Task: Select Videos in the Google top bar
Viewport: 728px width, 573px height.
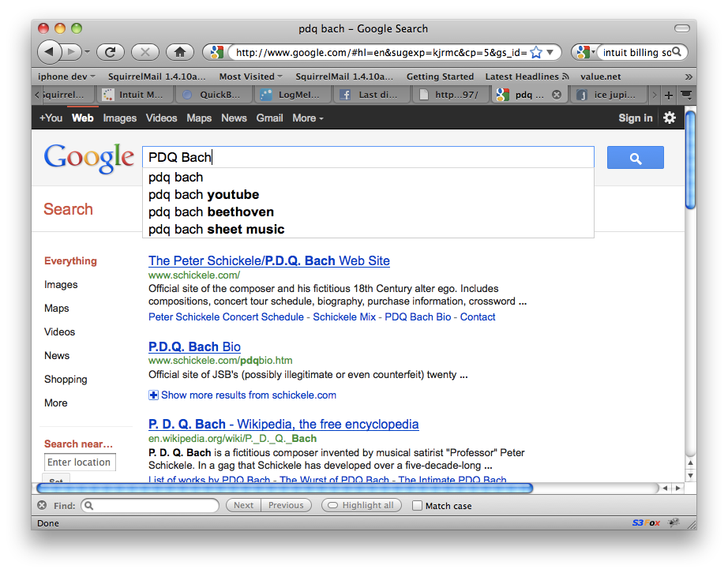Action: tap(161, 118)
